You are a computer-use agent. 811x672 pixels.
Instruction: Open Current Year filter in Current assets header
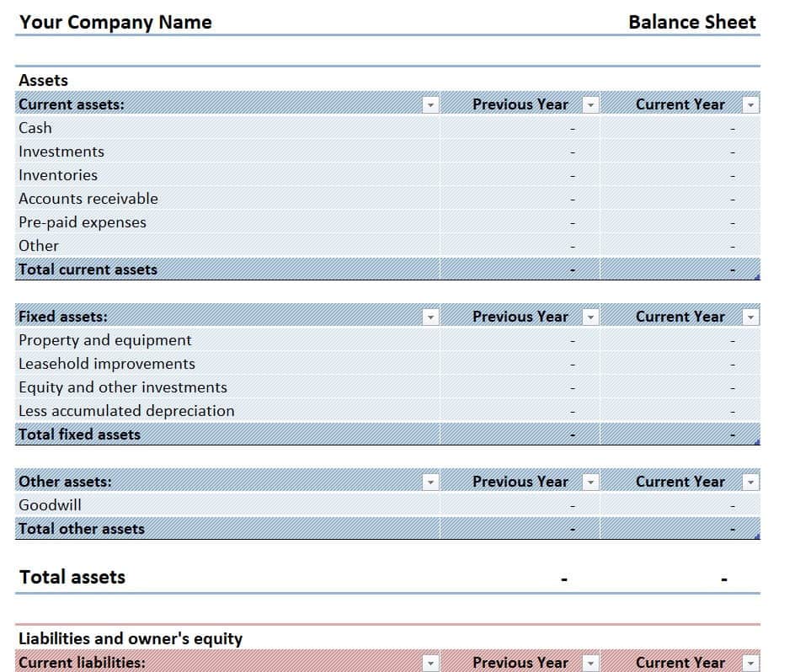coord(750,105)
